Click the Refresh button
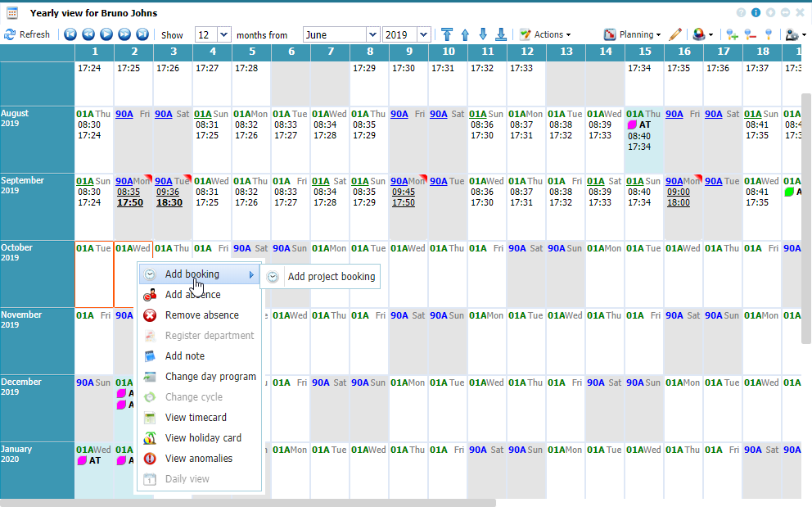812x507 pixels. pos(27,34)
